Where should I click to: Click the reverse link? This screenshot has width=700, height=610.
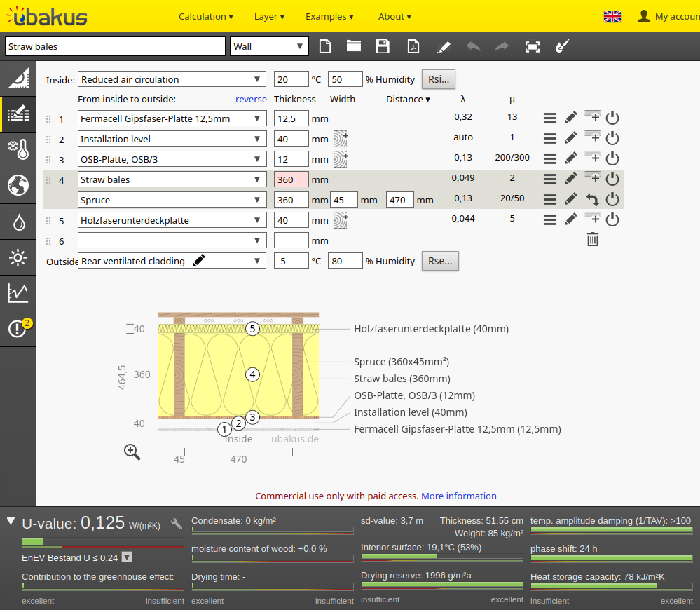click(x=251, y=99)
